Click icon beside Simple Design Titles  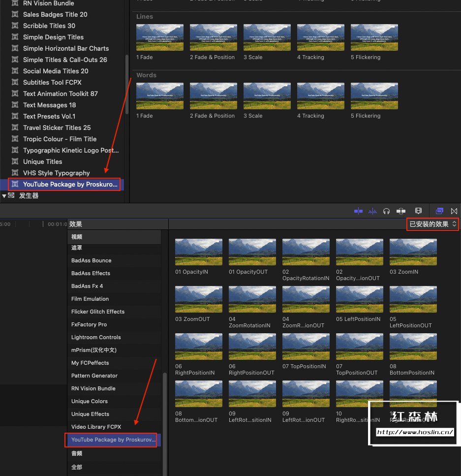click(x=15, y=37)
